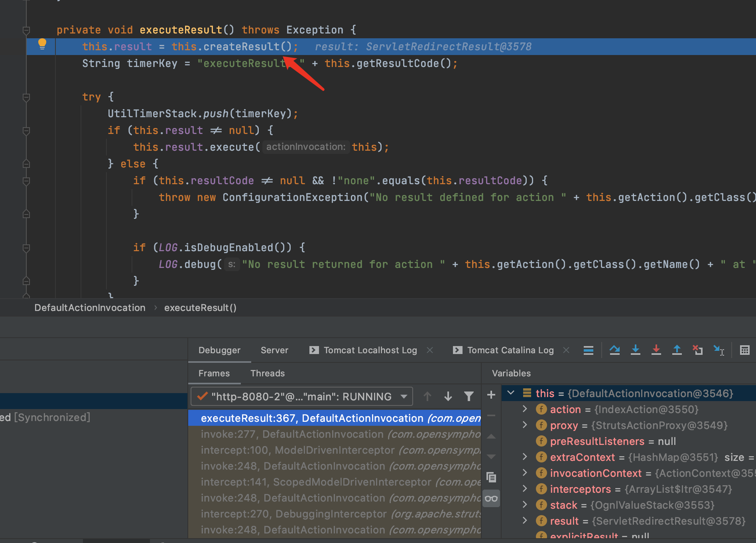Expand the action variable node

pyautogui.click(x=525, y=409)
